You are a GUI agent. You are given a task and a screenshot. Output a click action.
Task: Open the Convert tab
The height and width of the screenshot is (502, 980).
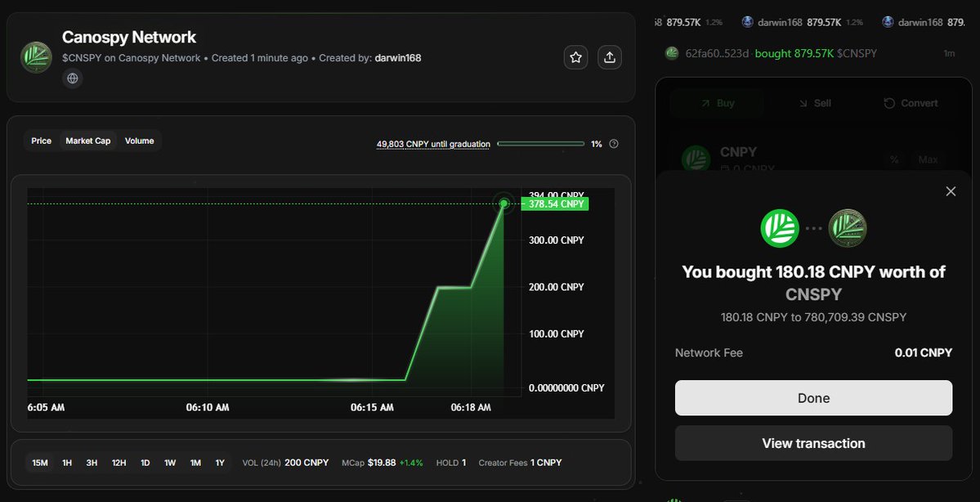910,103
